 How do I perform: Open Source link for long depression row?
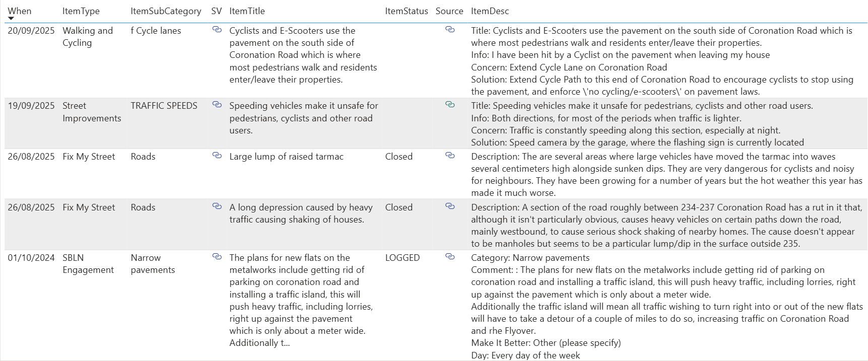click(x=450, y=206)
